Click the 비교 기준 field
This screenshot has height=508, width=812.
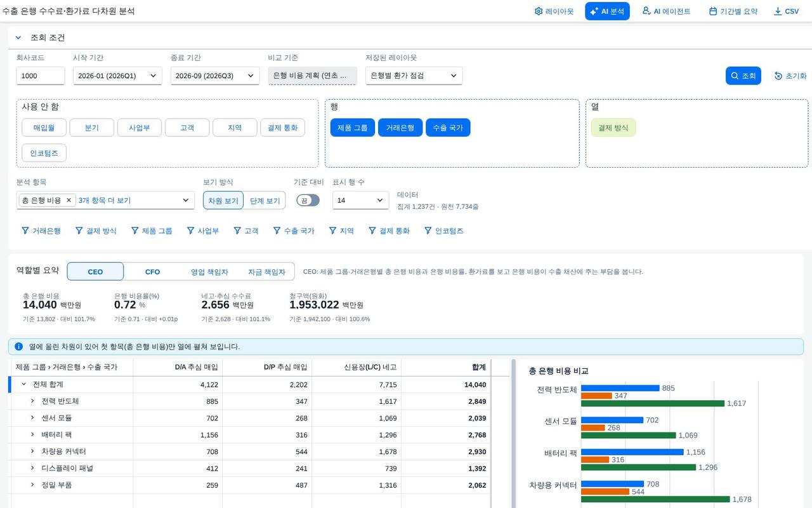coord(312,76)
